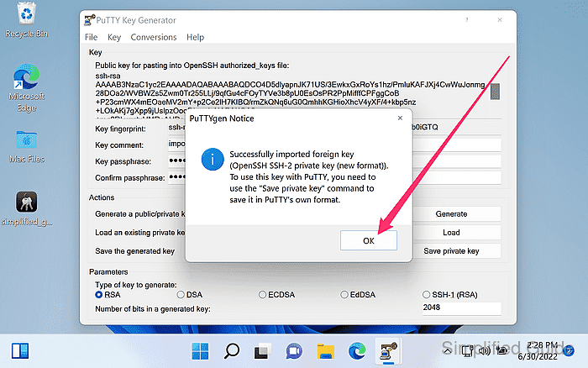588x368 pixels.
Task: Click the Load button
Action: coord(451,233)
